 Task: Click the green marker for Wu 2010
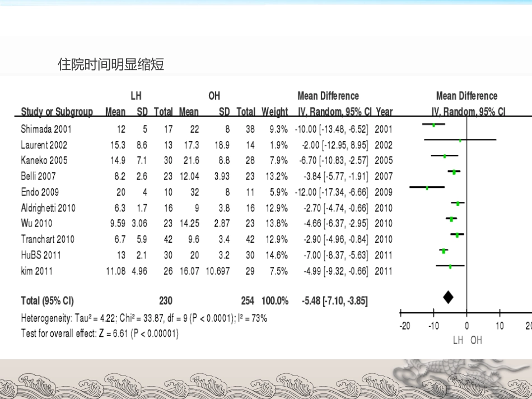tap(451, 219)
